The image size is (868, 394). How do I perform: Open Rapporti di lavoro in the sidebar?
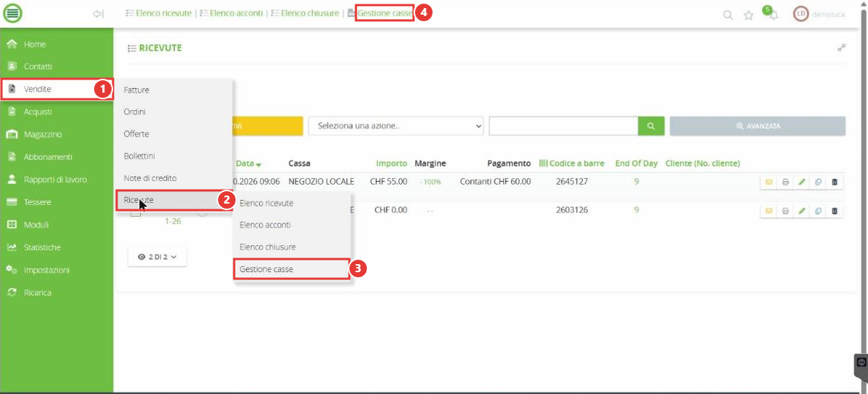(x=56, y=179)
